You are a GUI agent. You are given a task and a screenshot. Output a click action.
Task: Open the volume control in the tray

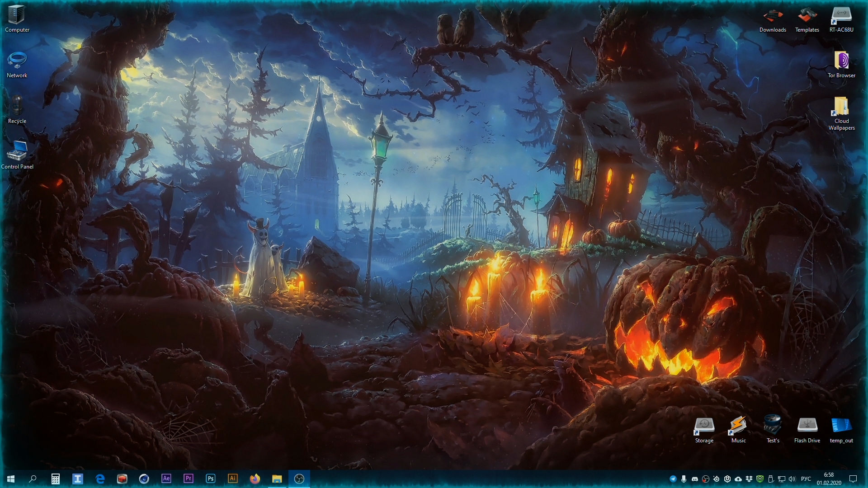[792, 479]
